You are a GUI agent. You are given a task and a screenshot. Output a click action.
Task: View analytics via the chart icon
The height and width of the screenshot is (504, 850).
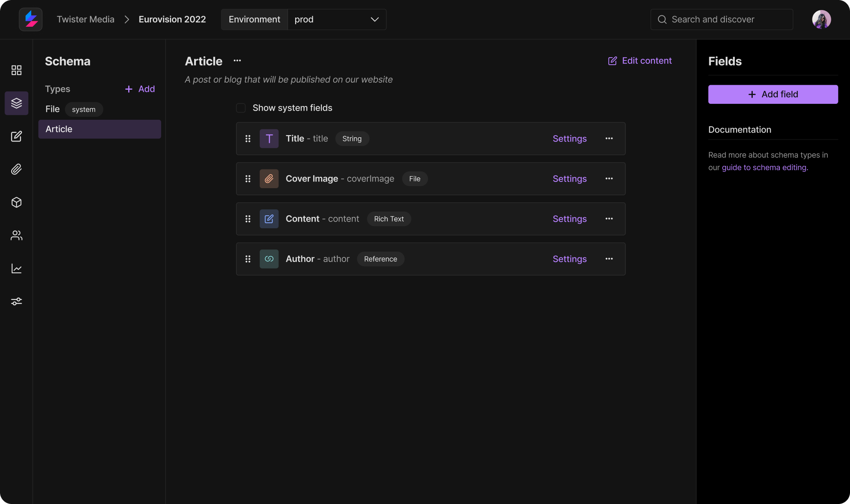tap(16, 269)
